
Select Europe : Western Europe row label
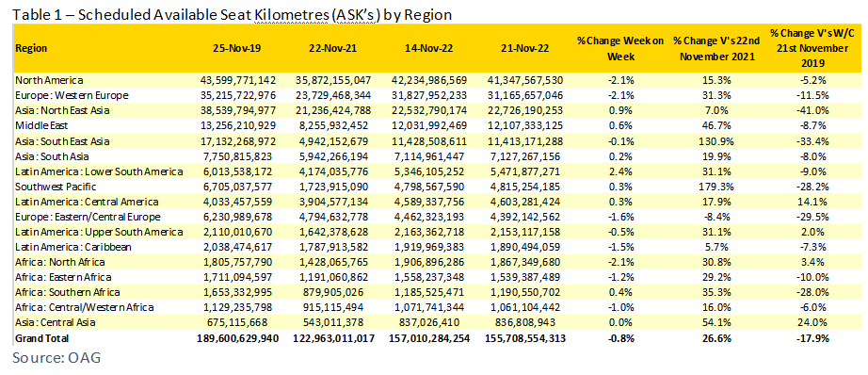72,95
